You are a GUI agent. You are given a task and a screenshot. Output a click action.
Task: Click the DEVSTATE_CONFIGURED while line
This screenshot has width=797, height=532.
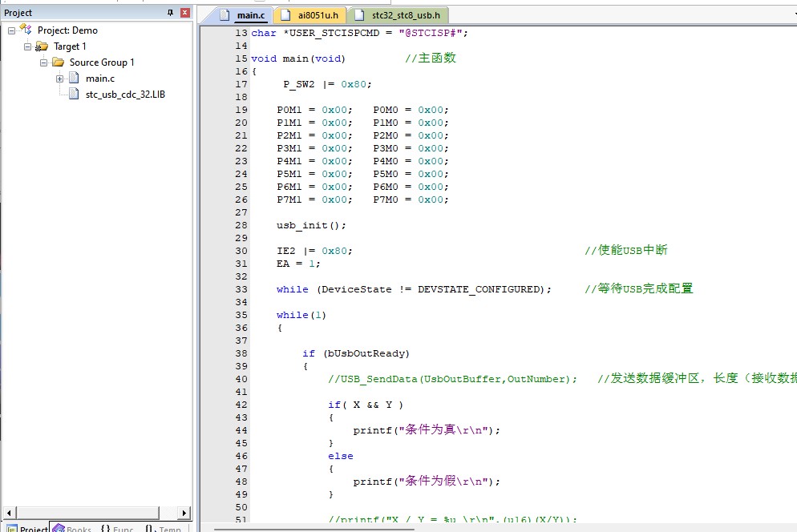[x=414, y=289]
